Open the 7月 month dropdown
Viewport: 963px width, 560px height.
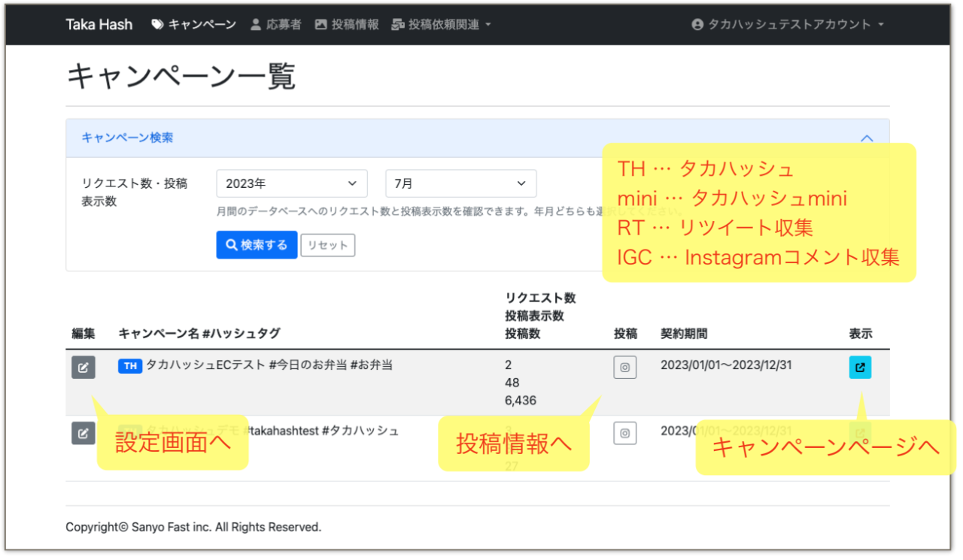pos(461,183)
